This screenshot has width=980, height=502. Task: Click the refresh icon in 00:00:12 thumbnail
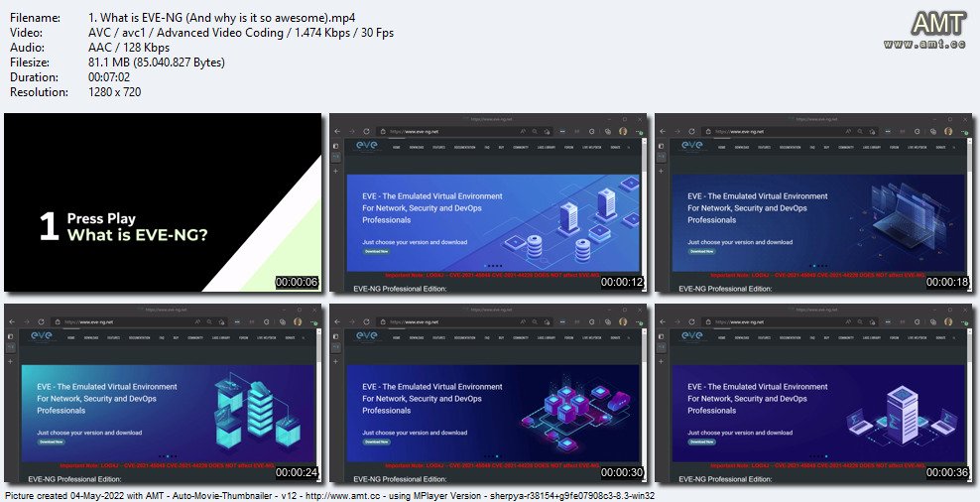click(366, 132)
